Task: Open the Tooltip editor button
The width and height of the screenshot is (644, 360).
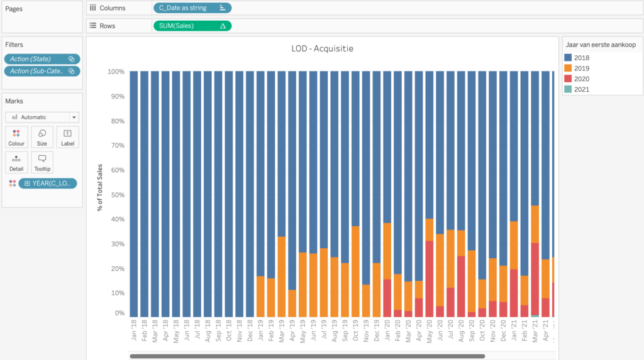Action: click(42, 162)
